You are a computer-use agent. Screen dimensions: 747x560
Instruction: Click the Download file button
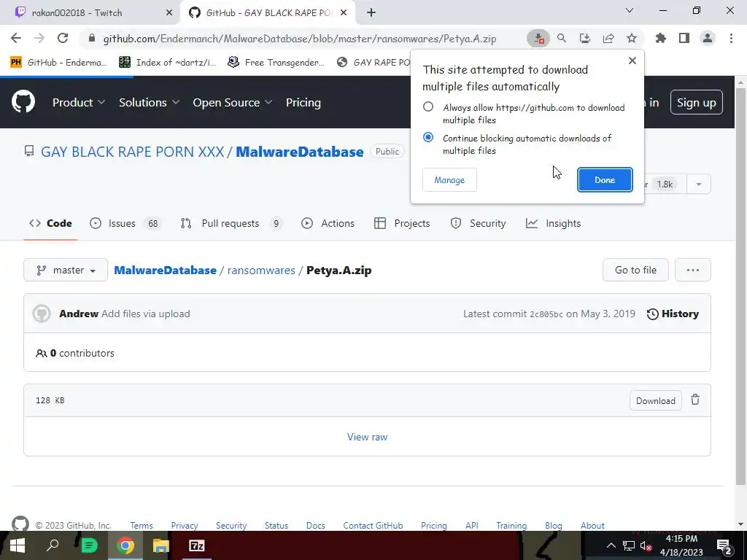pyautogui.click(x=656, y=400)
